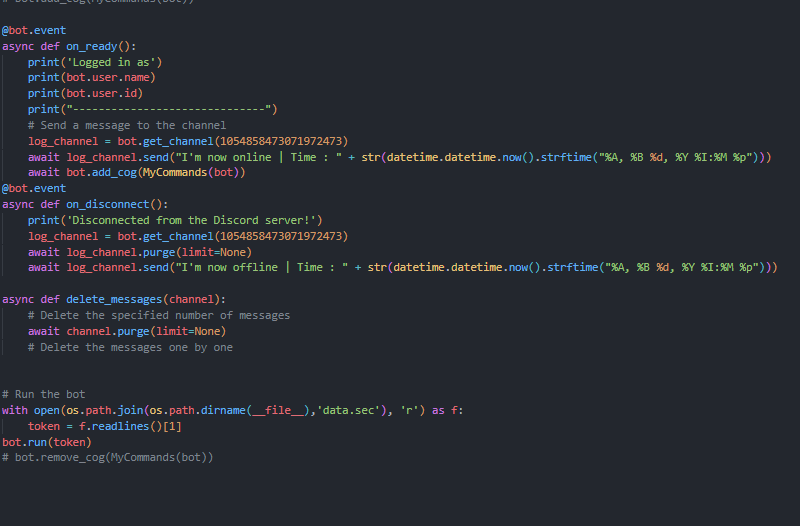Image resolution: width=800 pixels, height=526 pixels.
Task: Click limit=None in the channel.purge call
Action: point(188,332)
